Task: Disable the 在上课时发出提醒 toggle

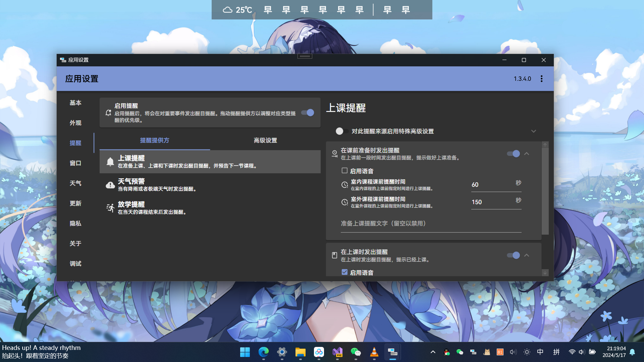Action: click(513, 255)
